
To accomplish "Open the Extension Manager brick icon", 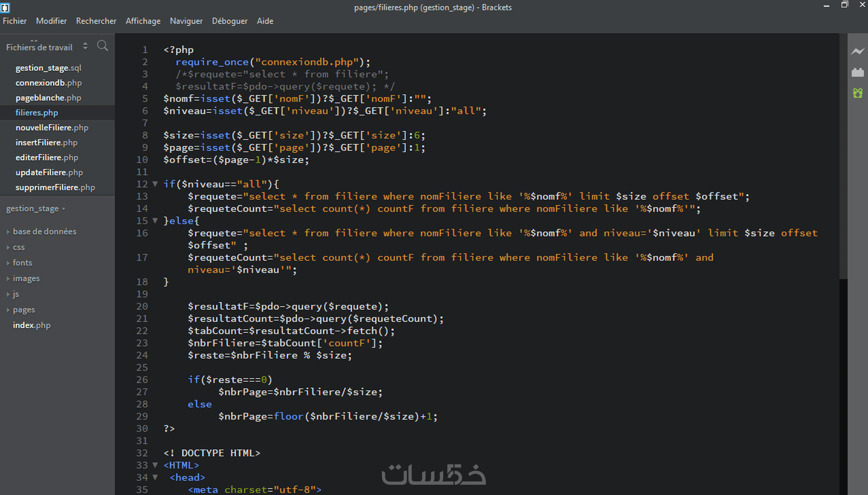I will point(857,72).
